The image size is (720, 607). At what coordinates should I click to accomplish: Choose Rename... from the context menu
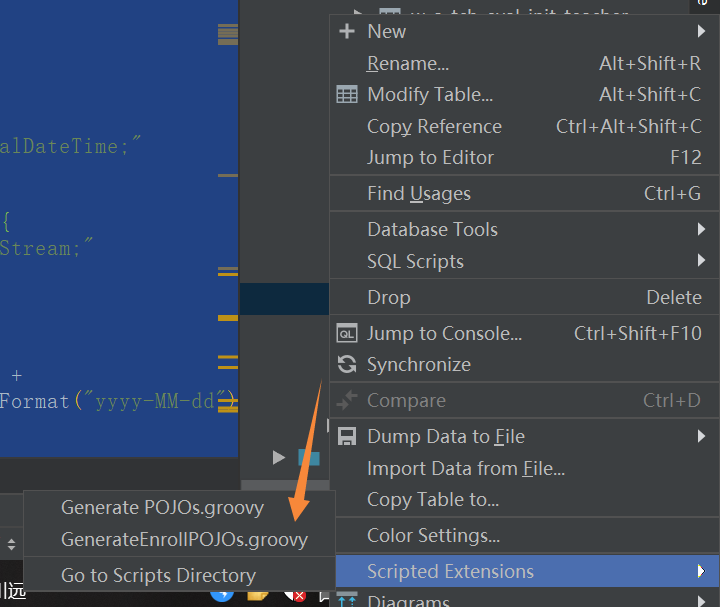pos(408,63)
